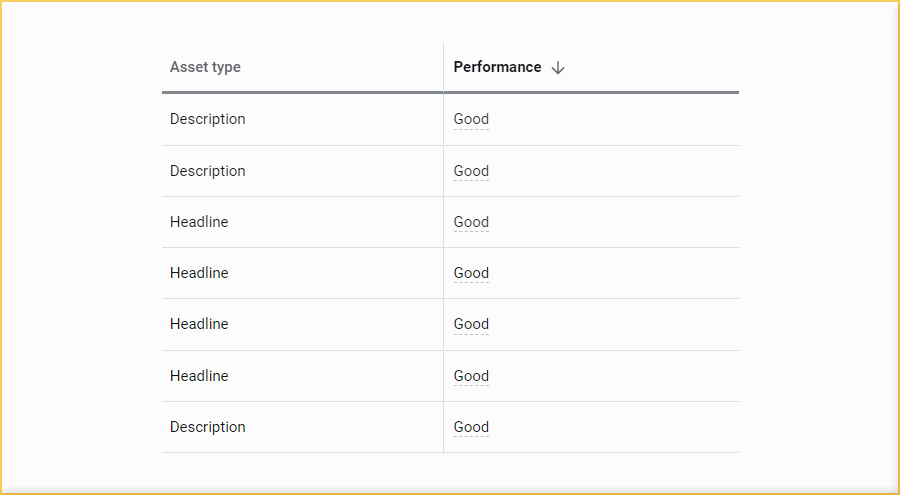Viewport: 900px width, 495px height.
Task: Open the Good rating in the seventh row
Action: (x=471, y=427)
